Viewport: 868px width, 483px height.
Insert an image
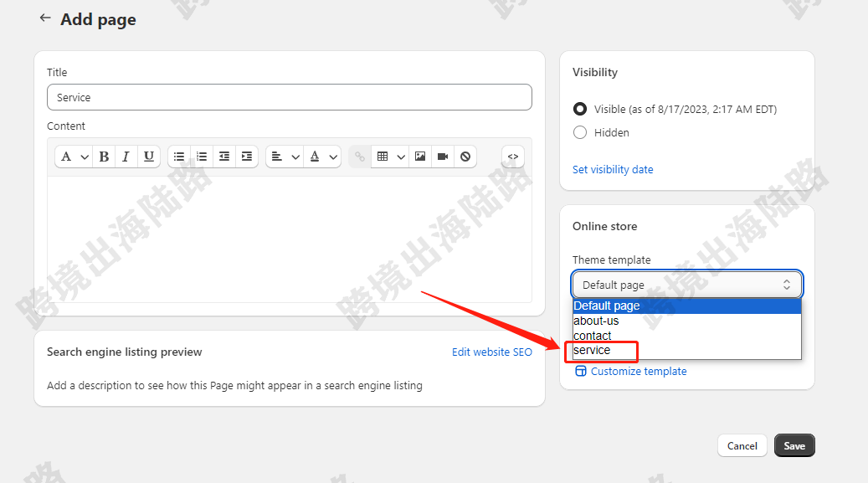click(420, 157)
